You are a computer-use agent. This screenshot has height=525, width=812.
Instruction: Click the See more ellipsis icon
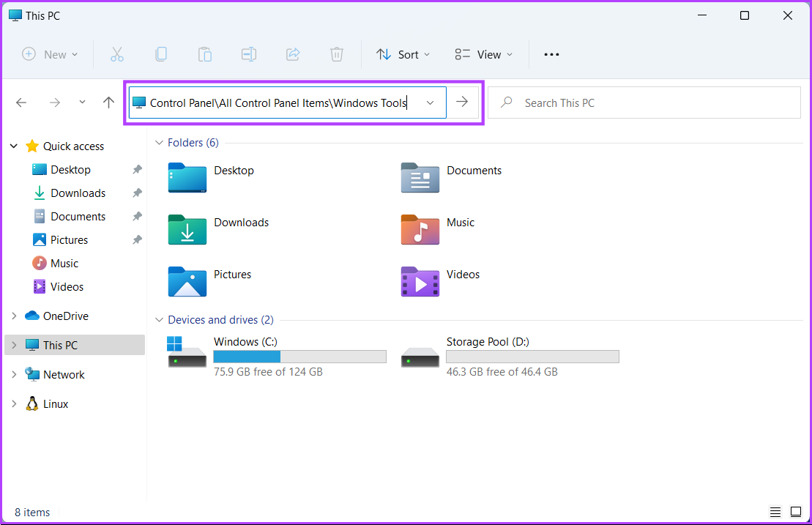(551, 53)
